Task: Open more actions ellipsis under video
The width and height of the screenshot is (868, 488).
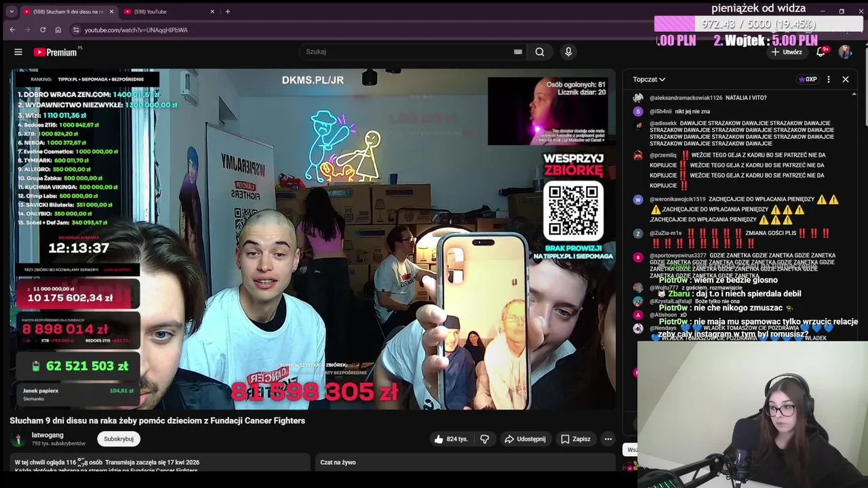Action: [608, 439]
